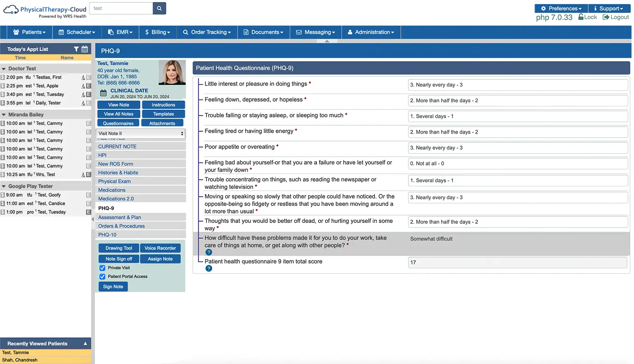Click the Sign Note button
Screen dimensions: 634x364
pyautogui.click(x=113, y=286)
